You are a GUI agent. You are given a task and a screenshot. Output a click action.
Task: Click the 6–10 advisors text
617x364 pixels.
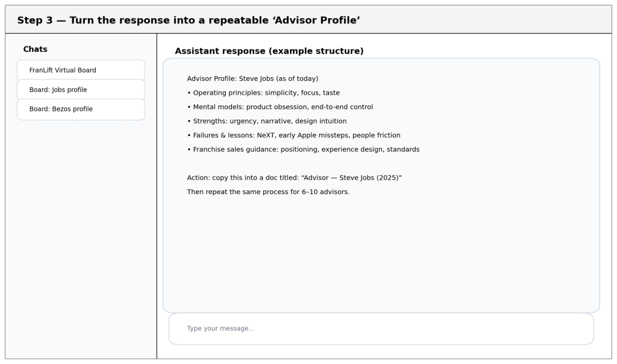point(325,192)
